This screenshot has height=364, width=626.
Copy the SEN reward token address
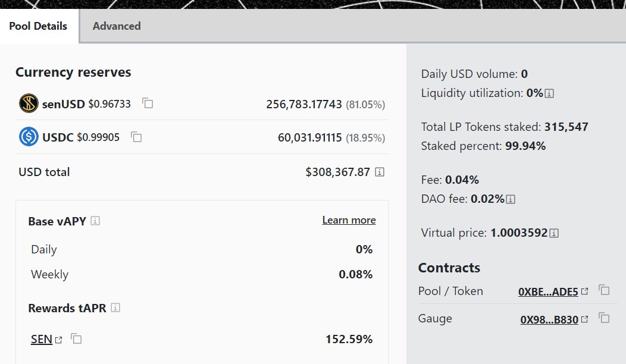point(76,339)
